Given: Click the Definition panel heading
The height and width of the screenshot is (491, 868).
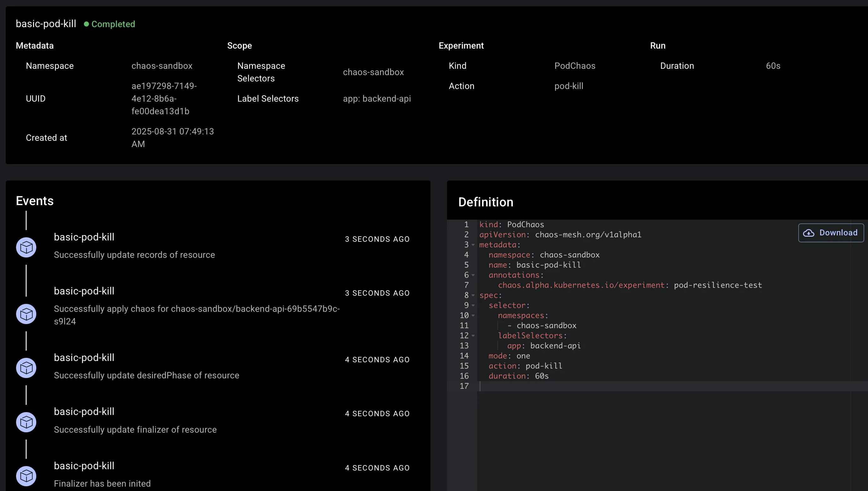Looking at the screenshot, I should (x=485, y=202).
